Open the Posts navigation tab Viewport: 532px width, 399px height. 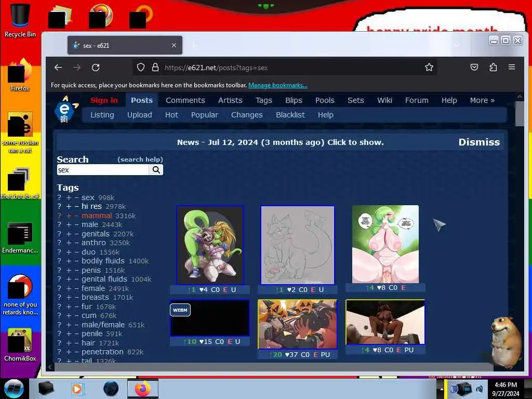[x=142, y=100]
